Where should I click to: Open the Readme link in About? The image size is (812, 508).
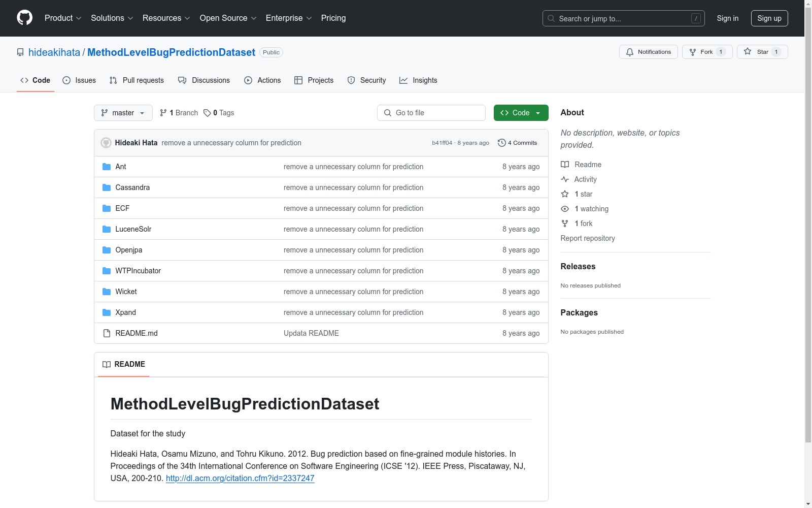[x=581, y=165]
